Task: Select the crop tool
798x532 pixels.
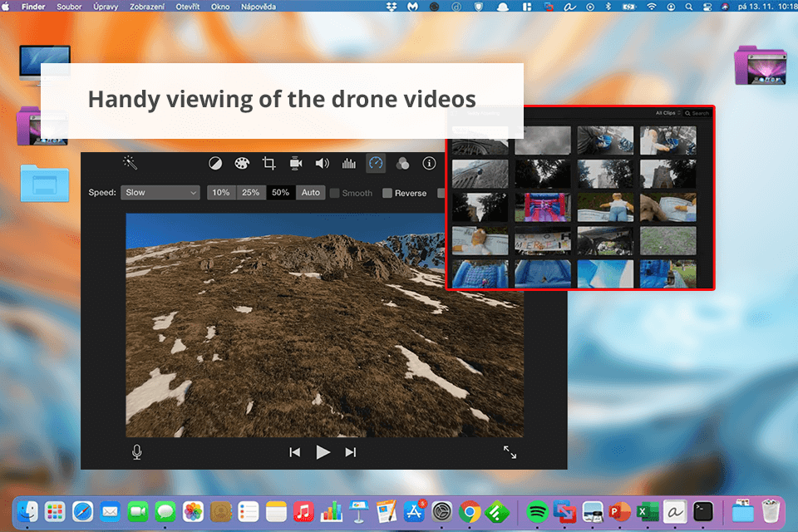Action: [268, 164]
